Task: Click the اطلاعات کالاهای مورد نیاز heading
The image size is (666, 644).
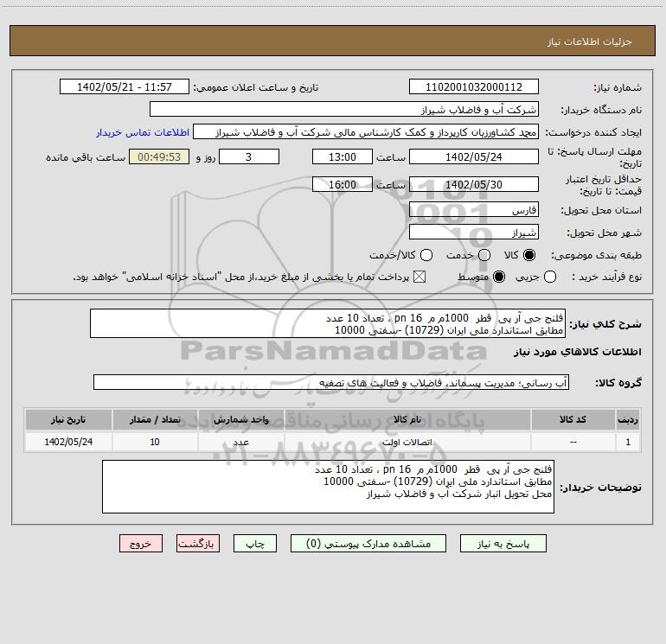Action: pyautogui.click(x=578, y=352)
